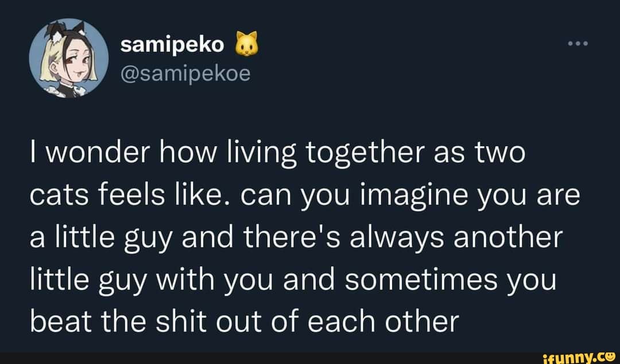This screenshot has height=364, width=620.
Task: Click the line "a little guy and there's"
Action: click(296, 239)
